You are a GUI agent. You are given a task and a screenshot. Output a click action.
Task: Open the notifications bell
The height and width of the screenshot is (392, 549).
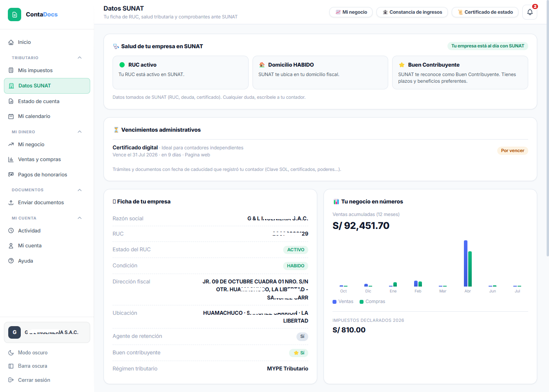530,12
